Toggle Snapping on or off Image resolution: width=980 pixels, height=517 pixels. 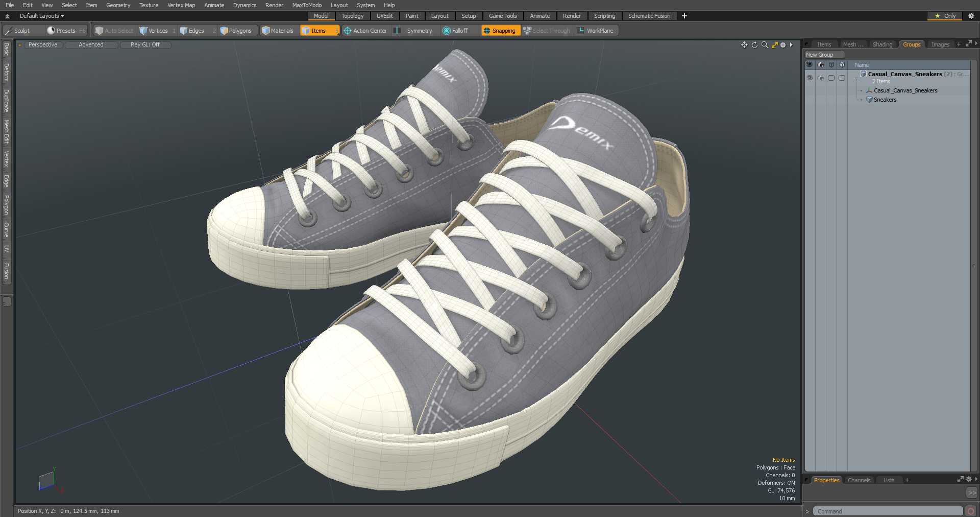(500, 31)
